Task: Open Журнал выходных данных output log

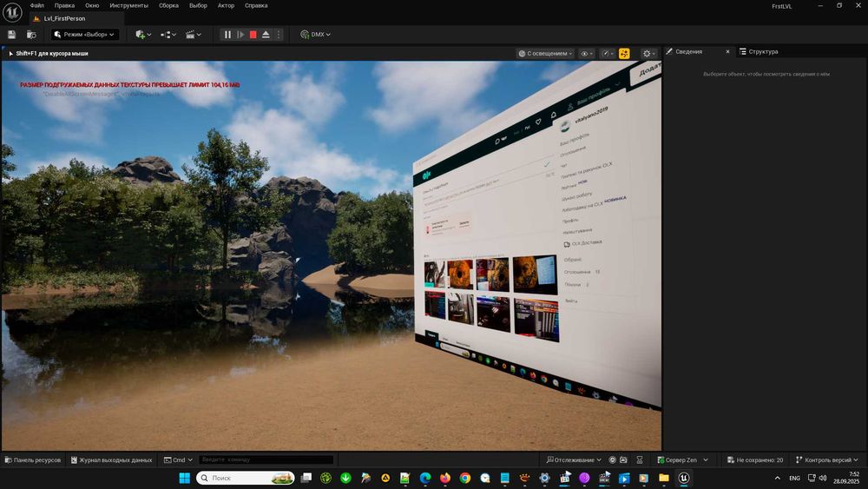Action: (x=111, y=459)
